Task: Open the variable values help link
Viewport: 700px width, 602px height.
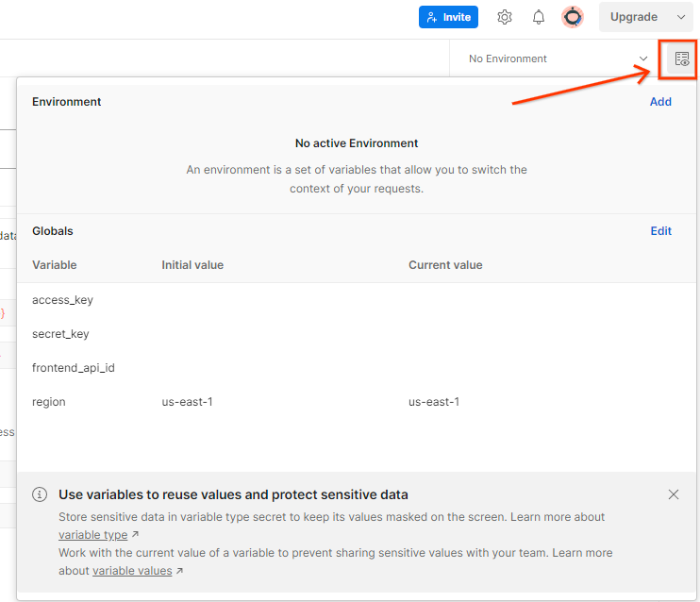Action: coord(132,571)
